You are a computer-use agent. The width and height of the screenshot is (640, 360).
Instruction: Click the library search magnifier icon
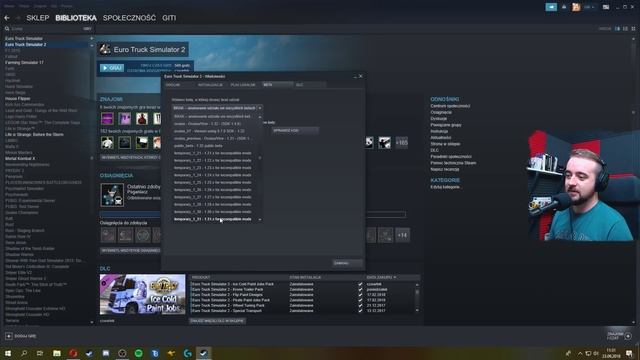[x=7, y=29]
